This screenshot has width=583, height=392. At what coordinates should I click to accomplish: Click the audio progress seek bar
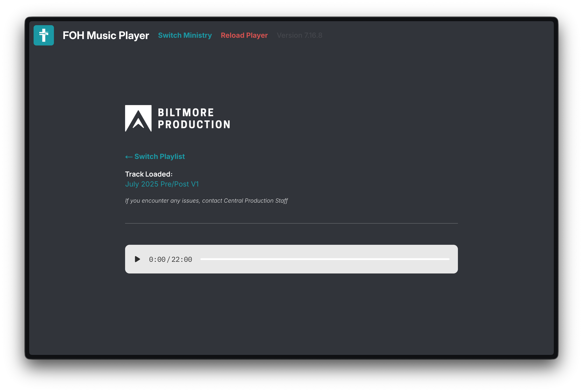[x=325, y=259]
